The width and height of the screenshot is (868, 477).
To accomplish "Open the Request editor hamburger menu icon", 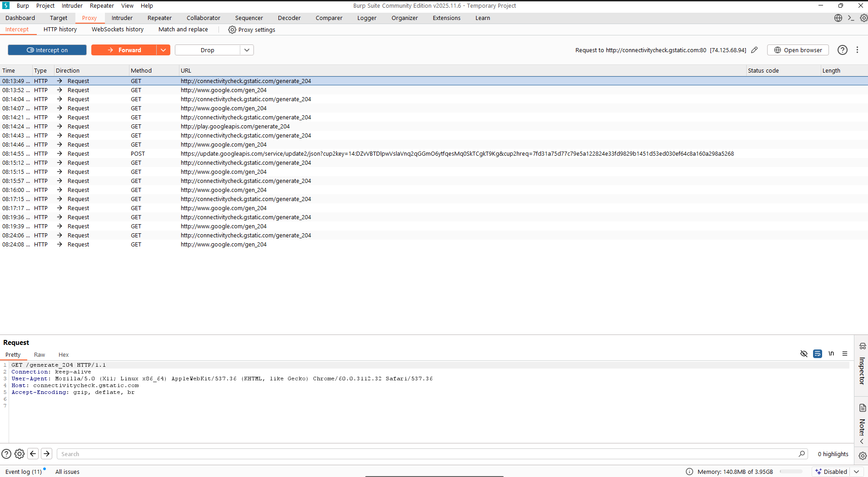I will pyautogui.click(x=844, y=354).
